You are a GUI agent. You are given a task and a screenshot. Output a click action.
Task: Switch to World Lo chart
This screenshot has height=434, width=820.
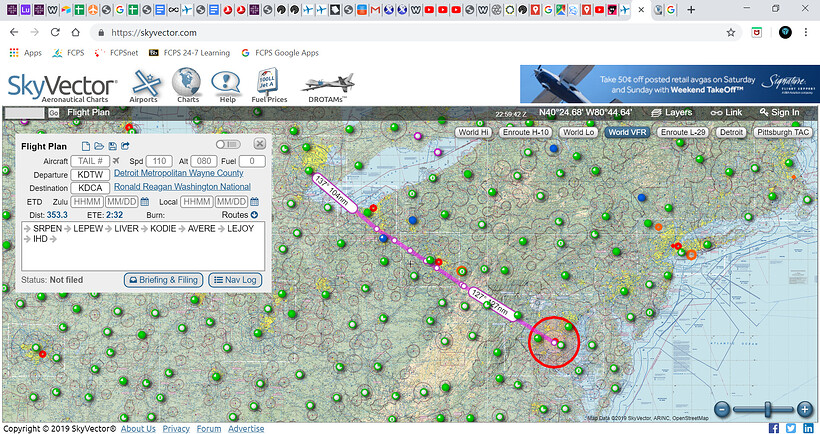[578, 132]
